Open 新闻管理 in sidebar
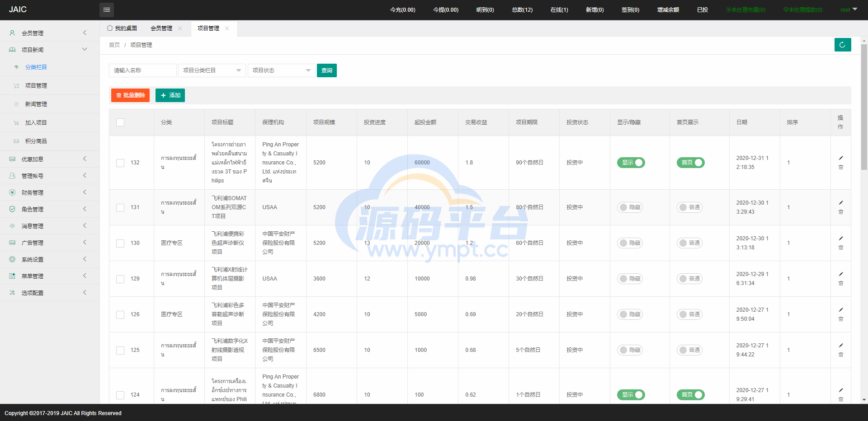Screen dimensions: 868x421 (x=36, y=104)
